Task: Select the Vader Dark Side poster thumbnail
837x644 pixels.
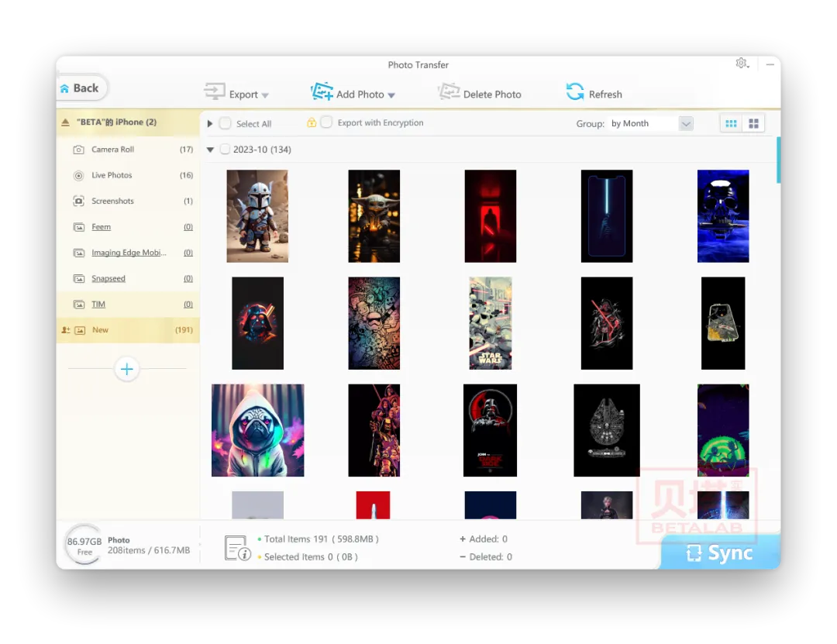Action: click(x=490, y=430)
